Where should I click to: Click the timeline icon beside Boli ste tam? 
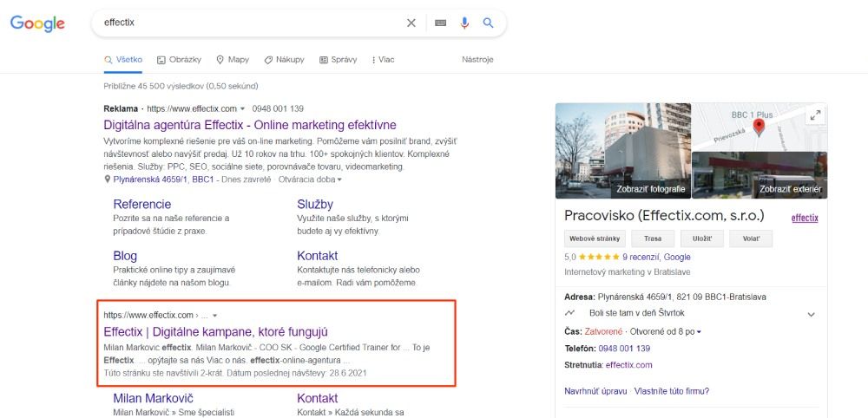(569, 313)
